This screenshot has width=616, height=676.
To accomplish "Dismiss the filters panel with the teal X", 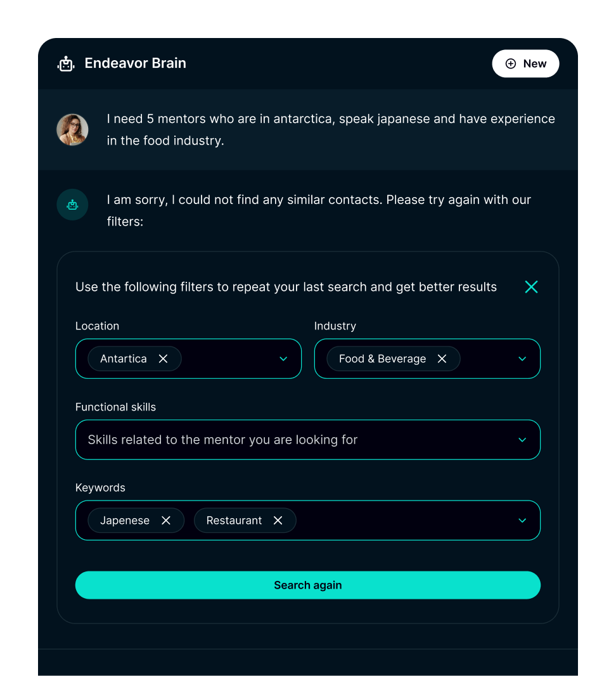I will coord(531,286).
